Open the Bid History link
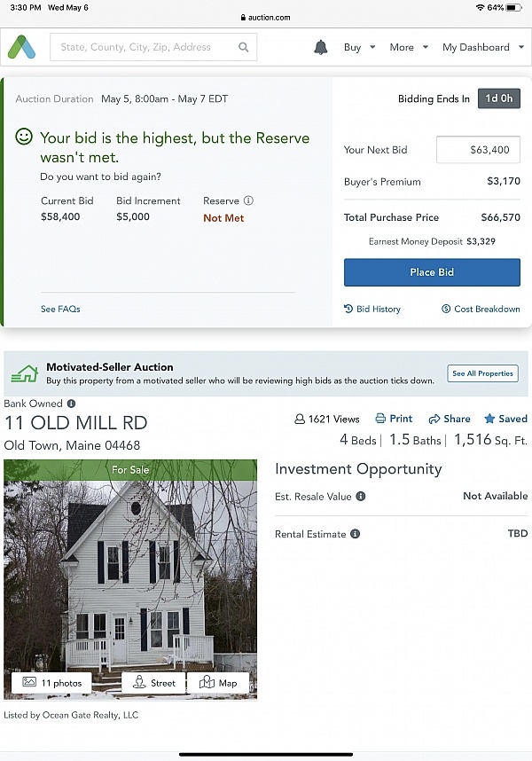Viewport: 532px width, 761px height. (x=372, y=309)
